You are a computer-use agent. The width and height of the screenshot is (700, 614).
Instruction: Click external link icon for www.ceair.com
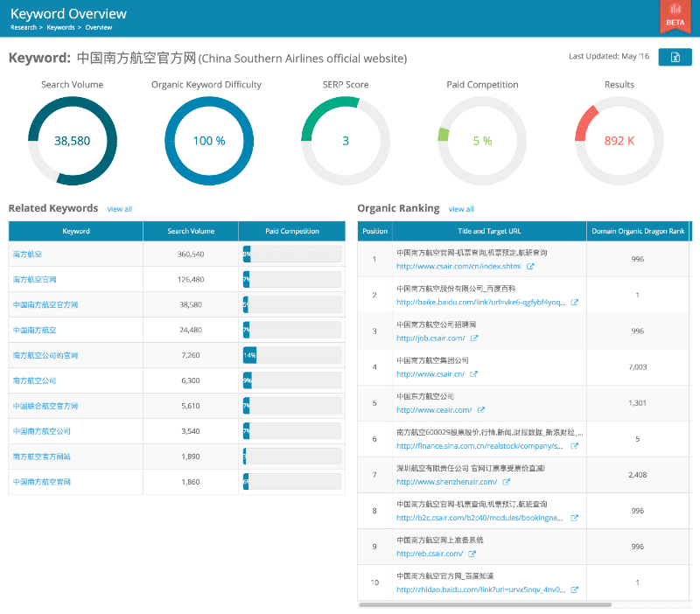(481, 409)
